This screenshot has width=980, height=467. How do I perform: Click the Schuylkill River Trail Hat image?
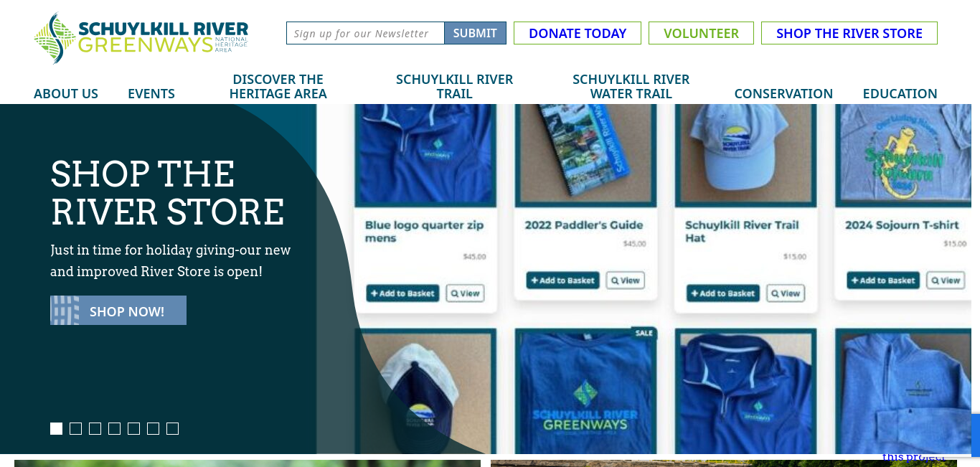(x=745, y=155)
